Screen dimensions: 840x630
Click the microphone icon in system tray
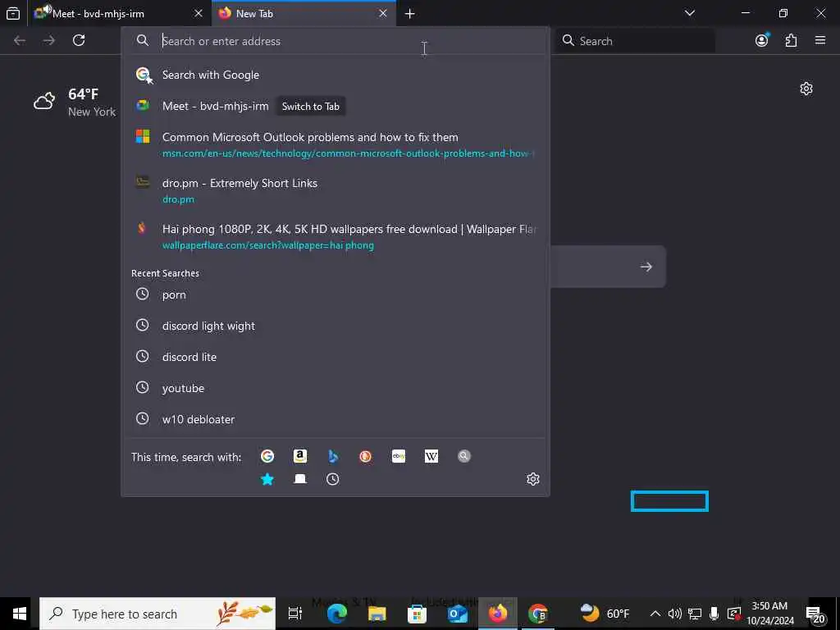[714, 614]
